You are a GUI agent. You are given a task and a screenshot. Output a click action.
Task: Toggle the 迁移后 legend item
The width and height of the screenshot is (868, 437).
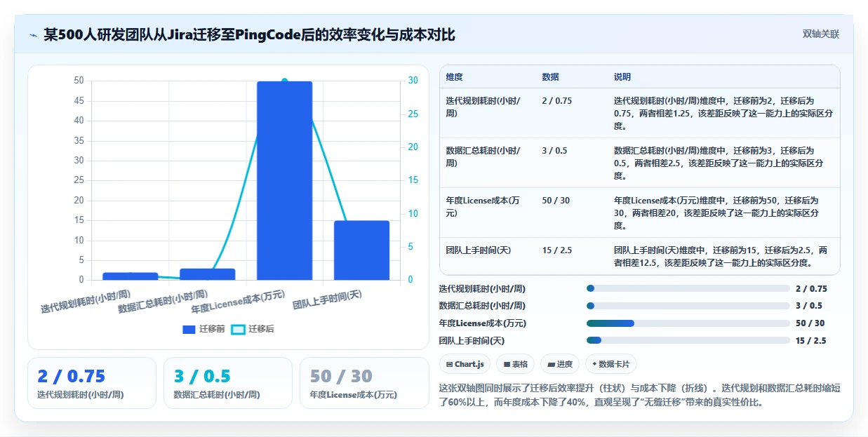click(x=253, y=329)
